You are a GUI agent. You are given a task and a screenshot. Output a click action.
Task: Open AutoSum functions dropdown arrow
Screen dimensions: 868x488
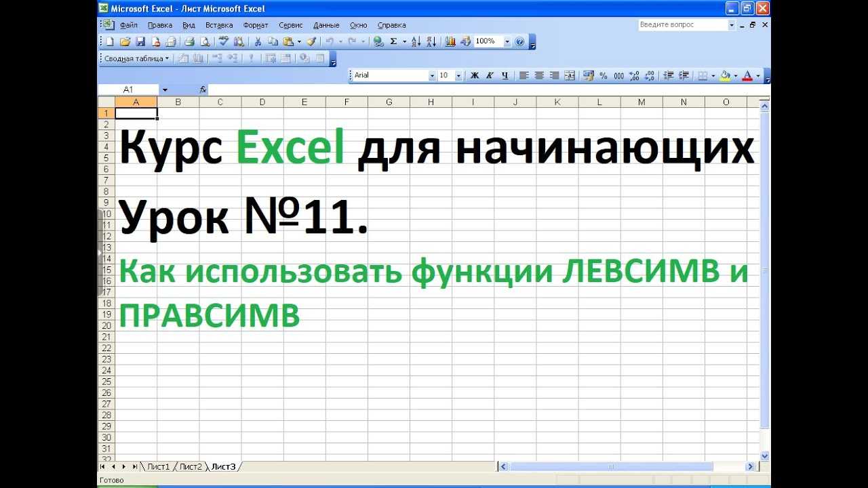pyautogui.click(x=404, y=41)
